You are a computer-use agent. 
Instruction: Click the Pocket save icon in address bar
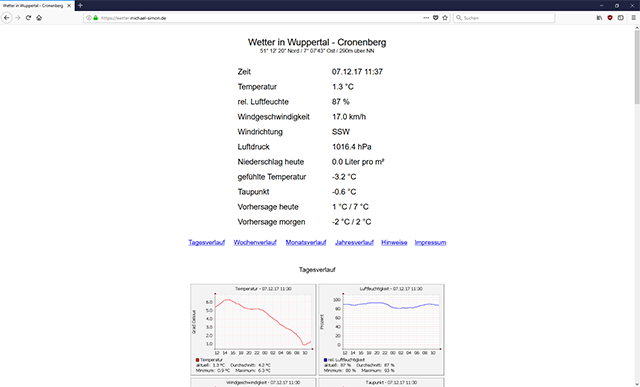point(436,18)
